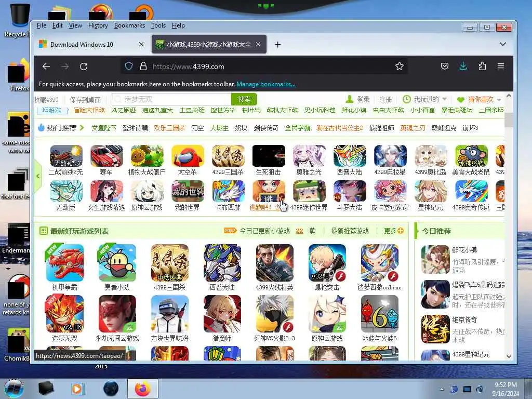Bookmark this page with the star icon
The image size is (532, 399).
[400, 66]
